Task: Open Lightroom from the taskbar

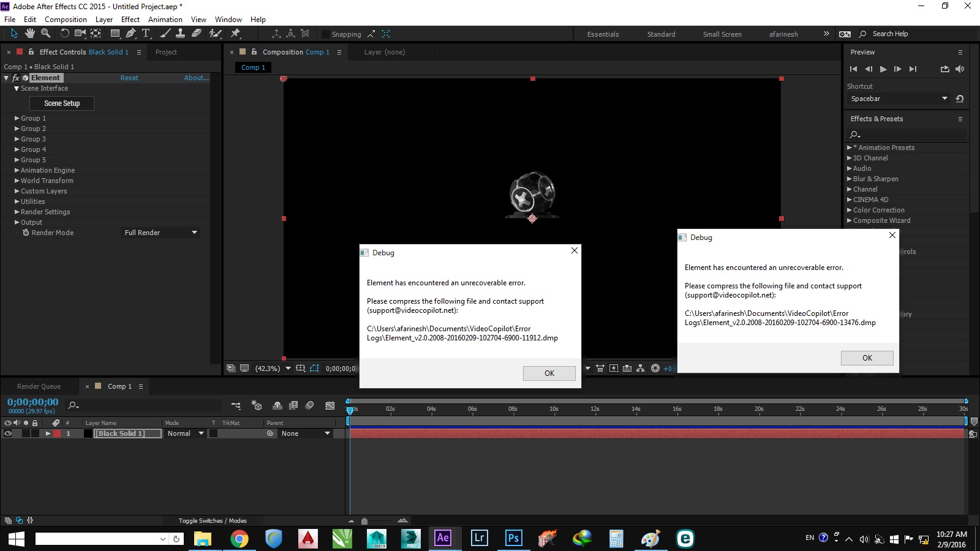Action: pyautogui.click(x=479, y=538)
